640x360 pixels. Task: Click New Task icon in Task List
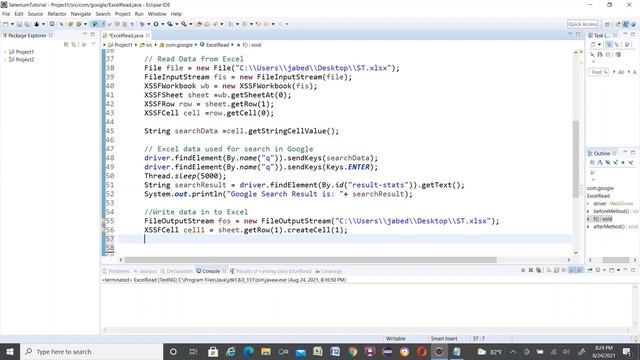[593, 44]
